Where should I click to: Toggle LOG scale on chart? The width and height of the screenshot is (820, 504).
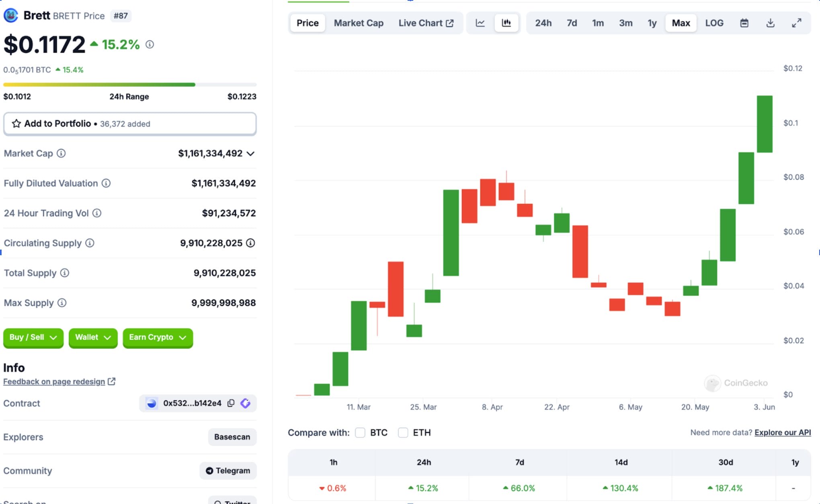(x=714, y=23)
